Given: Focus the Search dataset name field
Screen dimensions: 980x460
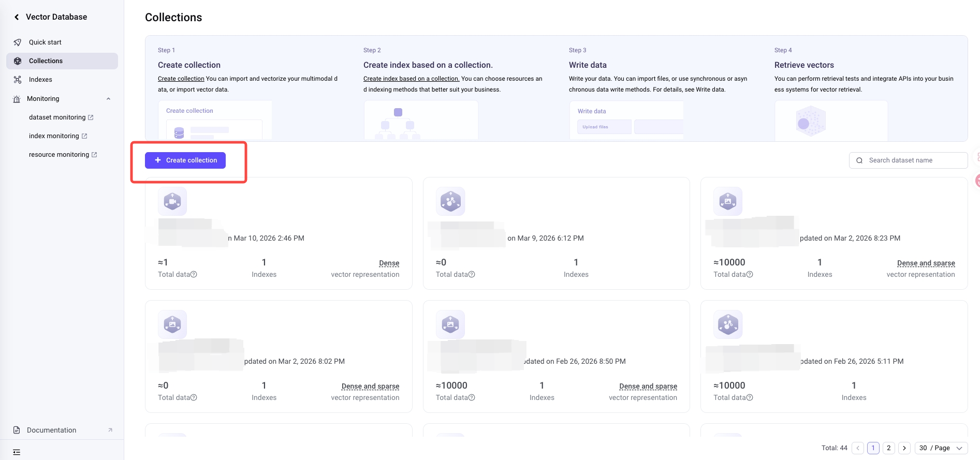Looking at the screenshot, I should coord(914,160).
